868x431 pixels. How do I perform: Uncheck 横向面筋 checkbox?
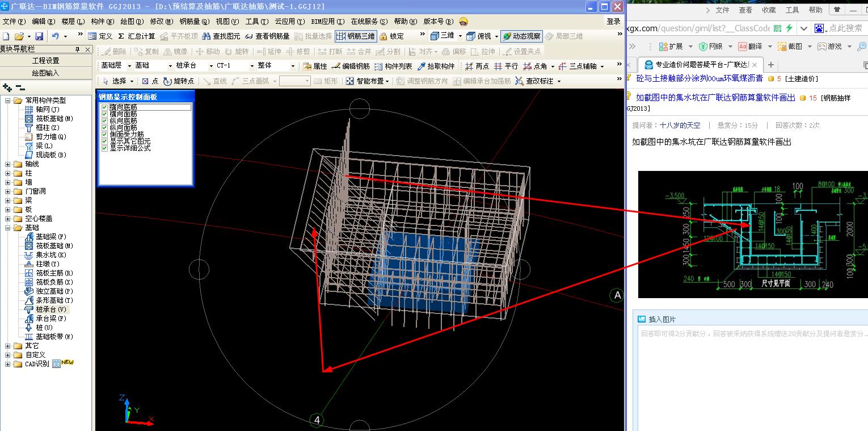pos(104,114)
